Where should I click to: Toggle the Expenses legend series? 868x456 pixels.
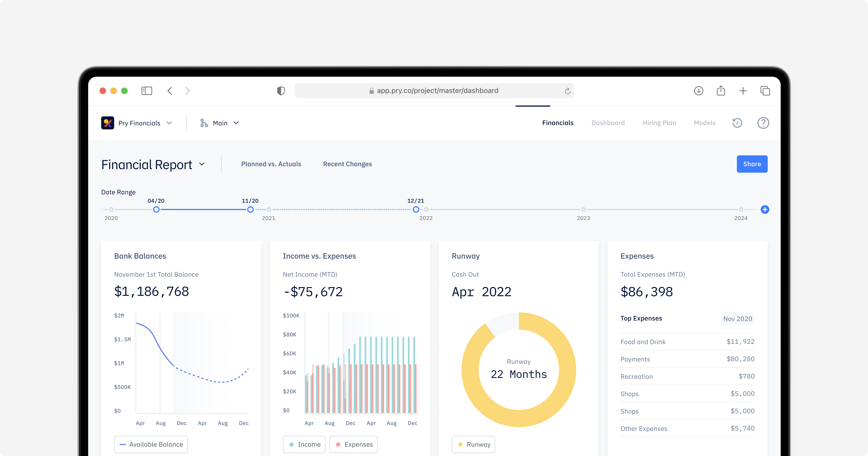pos(353,444)
